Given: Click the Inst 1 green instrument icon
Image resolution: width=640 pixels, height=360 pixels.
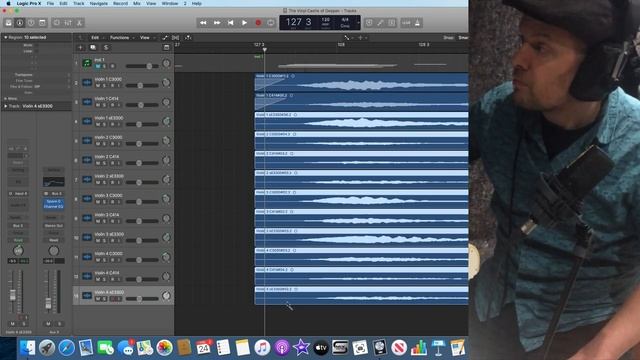Looking at the screenshot, I should [x=87, y=63].
